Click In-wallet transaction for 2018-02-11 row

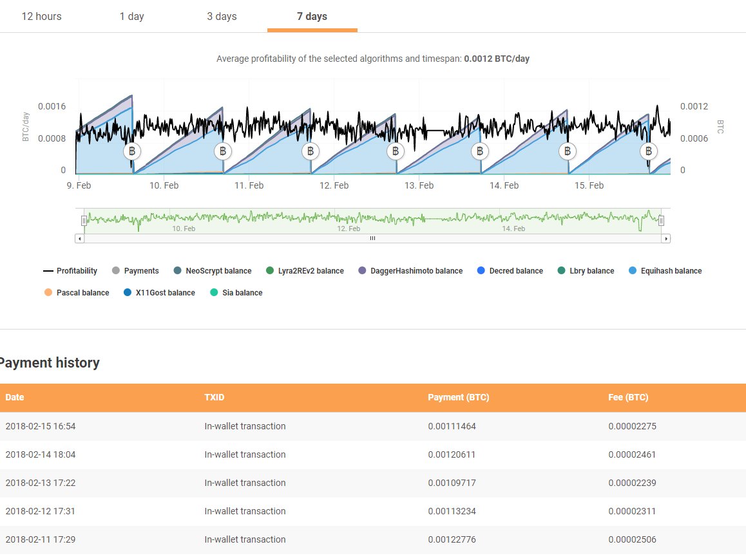(245, 539)
